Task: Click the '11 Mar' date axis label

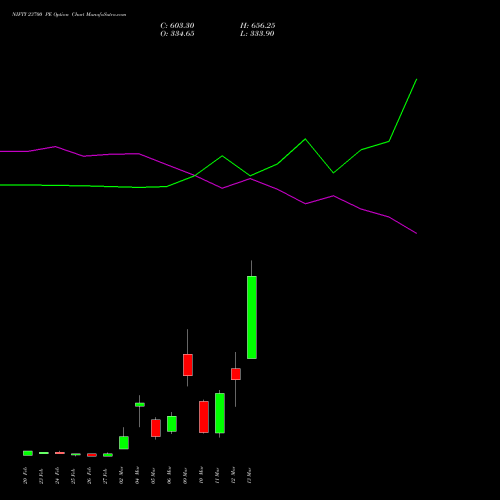Action: [x=218, y=475]
